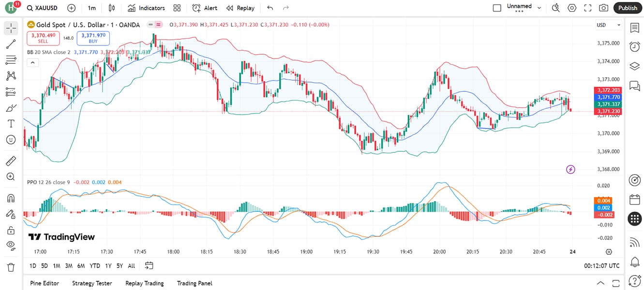Click the BUY price button

(x=93, y=38)
